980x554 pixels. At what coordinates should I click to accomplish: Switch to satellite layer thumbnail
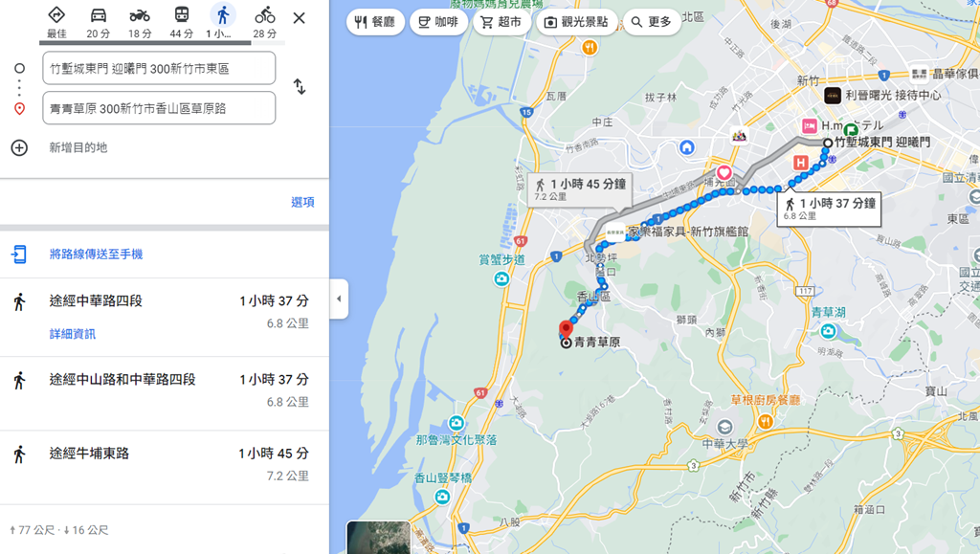click(379, 537)
